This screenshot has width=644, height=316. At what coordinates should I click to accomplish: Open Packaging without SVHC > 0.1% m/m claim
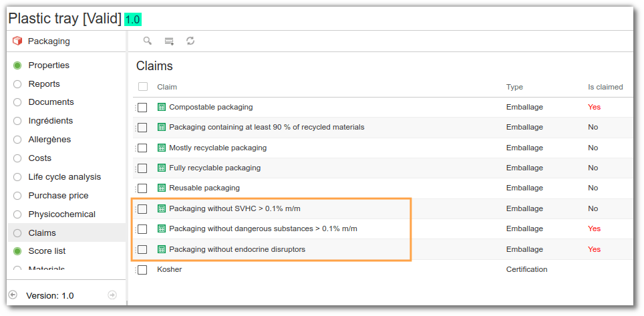point(234,208)
